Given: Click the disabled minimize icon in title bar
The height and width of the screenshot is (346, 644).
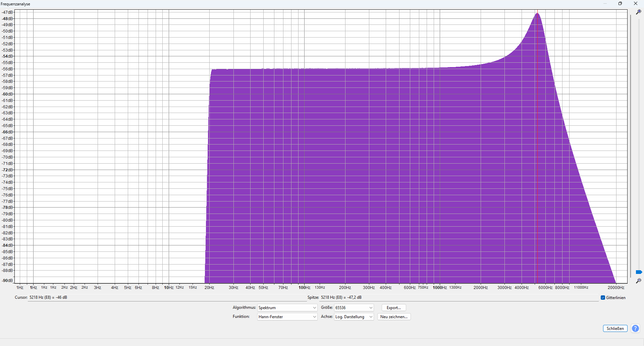Looking at the screenshot, I should (605, 4).
